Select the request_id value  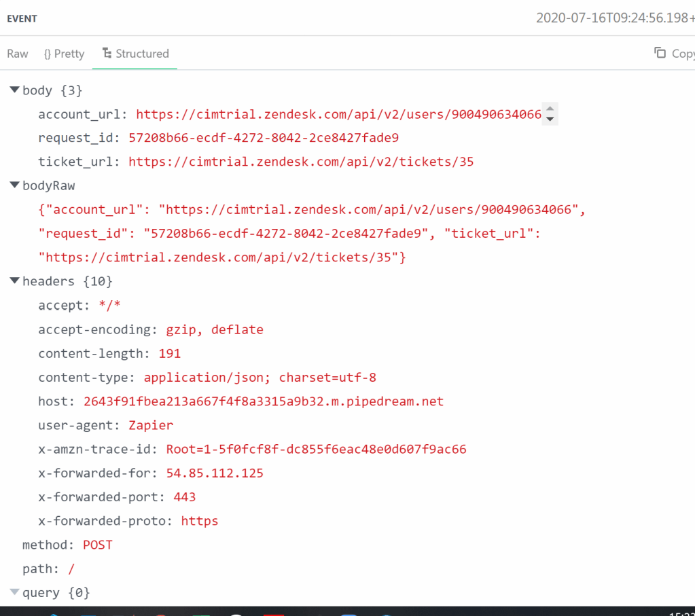coord(263,138)
